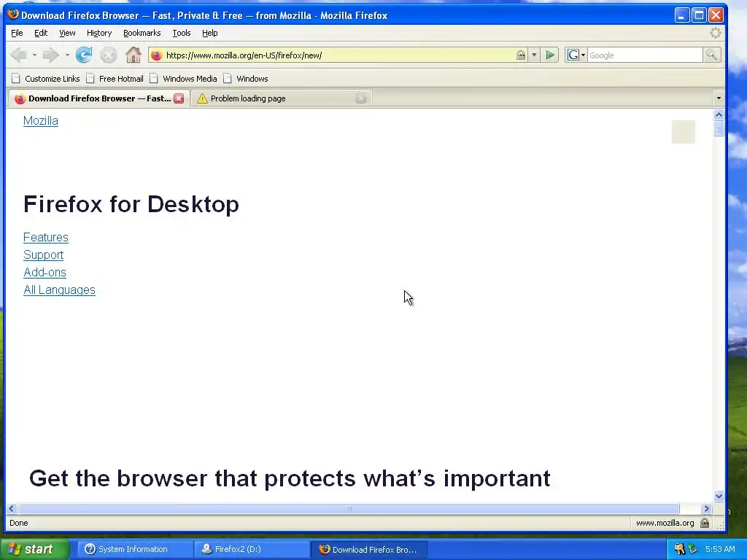Follow the Mozilla link
Viewport: 747px width, 560px height.
coord(41,120)
